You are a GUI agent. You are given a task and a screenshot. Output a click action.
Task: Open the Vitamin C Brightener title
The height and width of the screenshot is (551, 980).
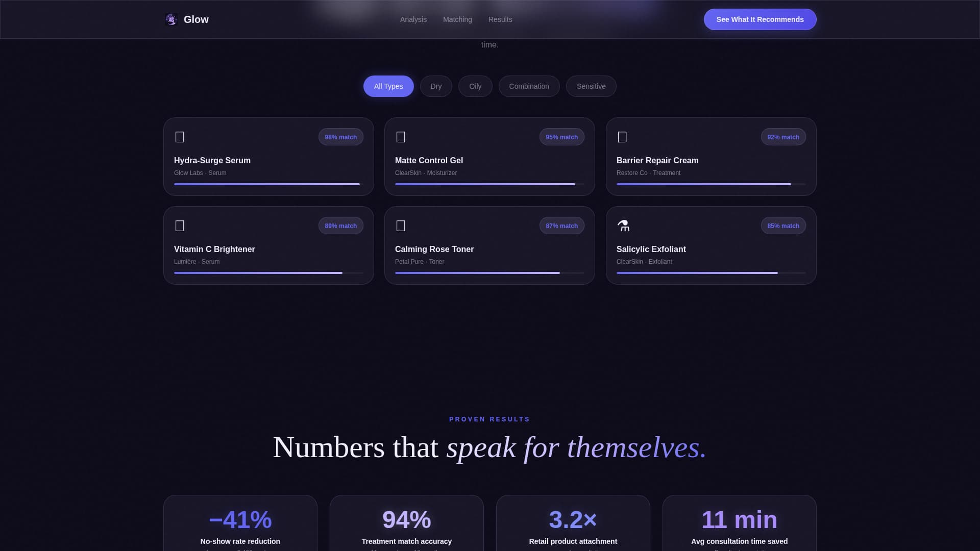[x=214, y=249]
